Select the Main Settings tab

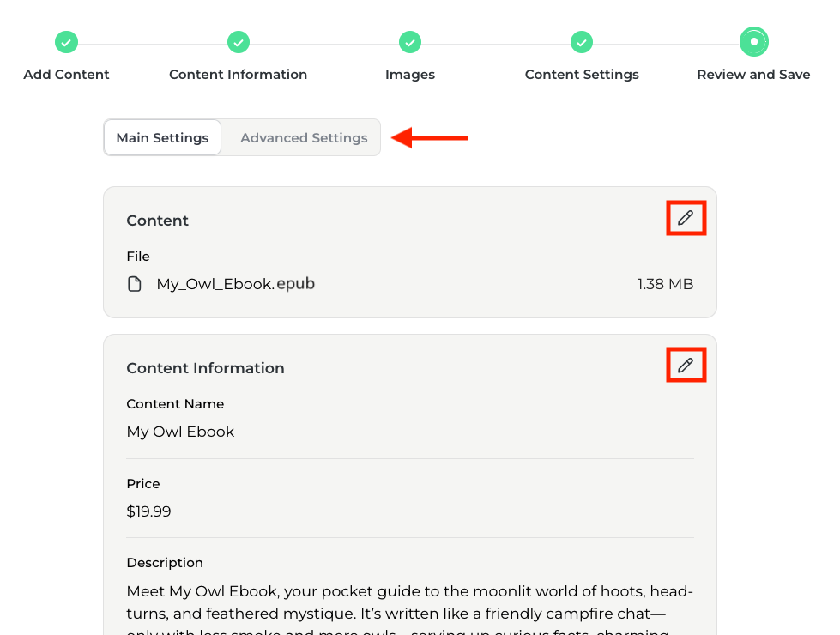(162, 137)
